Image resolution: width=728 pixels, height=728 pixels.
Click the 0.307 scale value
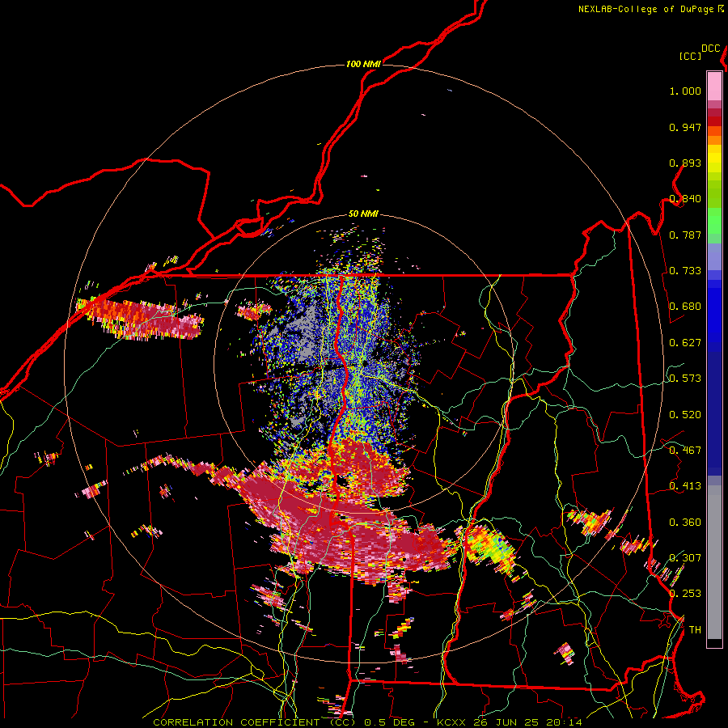(685, 558)
